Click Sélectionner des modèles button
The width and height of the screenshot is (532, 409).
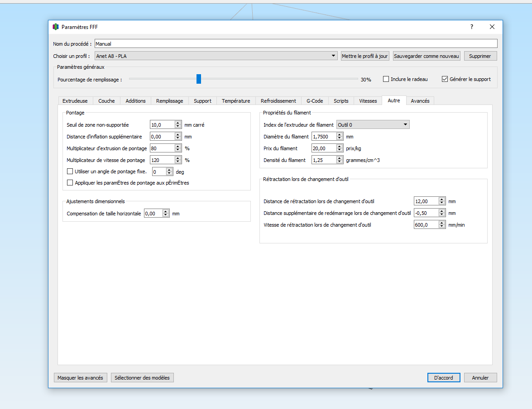coord(142,377)
